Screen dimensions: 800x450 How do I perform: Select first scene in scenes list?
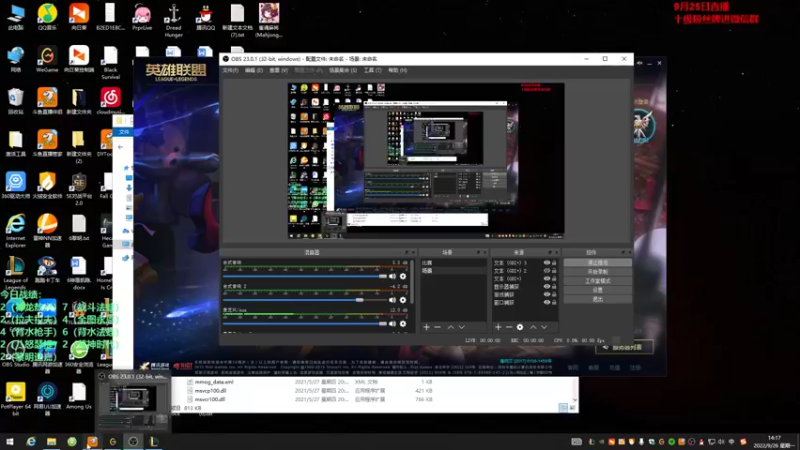453,263
